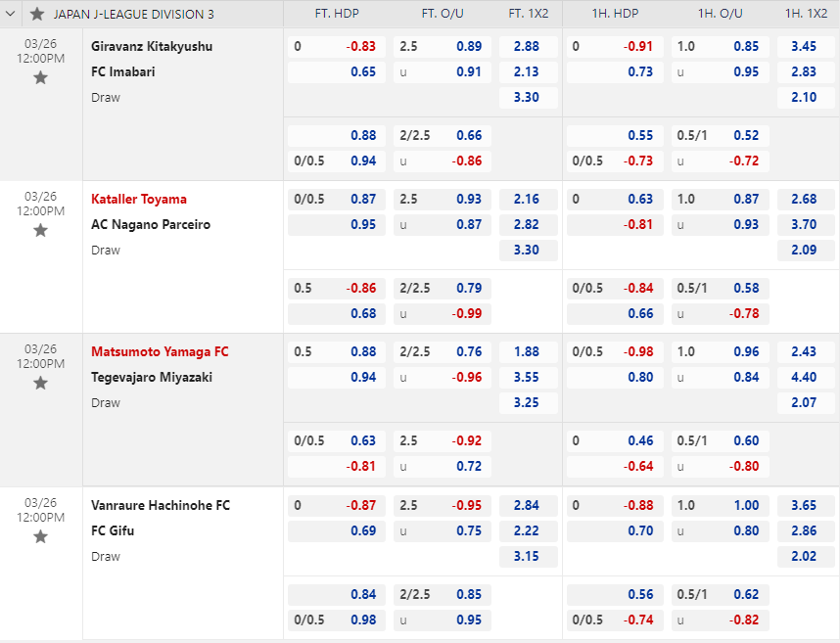840x643 pixels.
Task: Select first-half handicap 0.46 for Matsumoto Yamaga
Action: [x=615, y=441]
